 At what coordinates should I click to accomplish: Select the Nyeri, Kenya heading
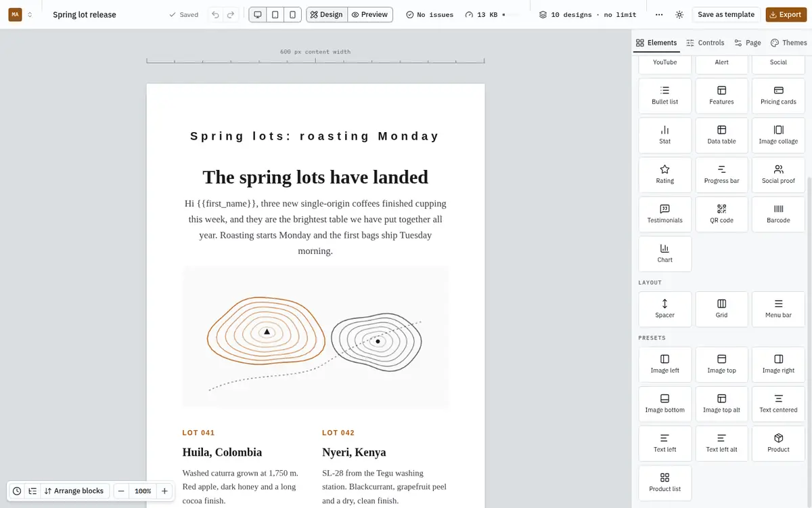[x=354, y=452]
